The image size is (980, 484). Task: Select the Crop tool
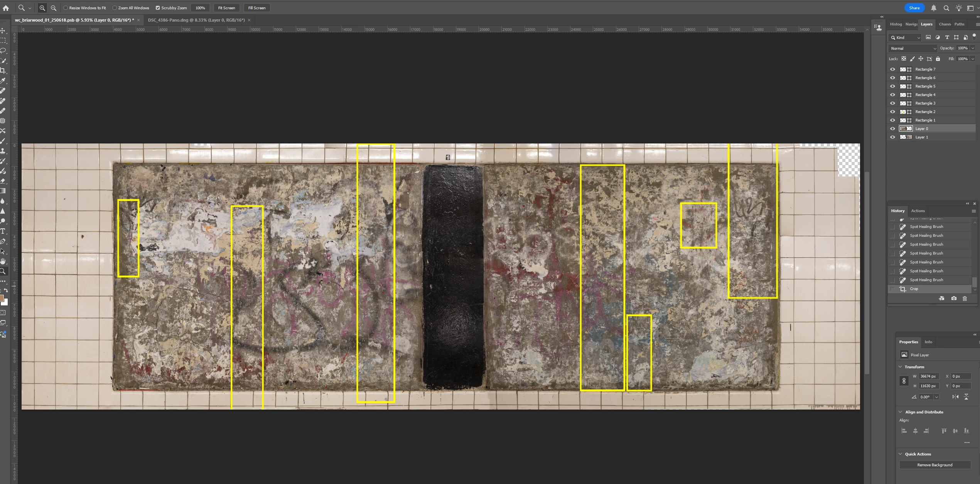[3, 71]
